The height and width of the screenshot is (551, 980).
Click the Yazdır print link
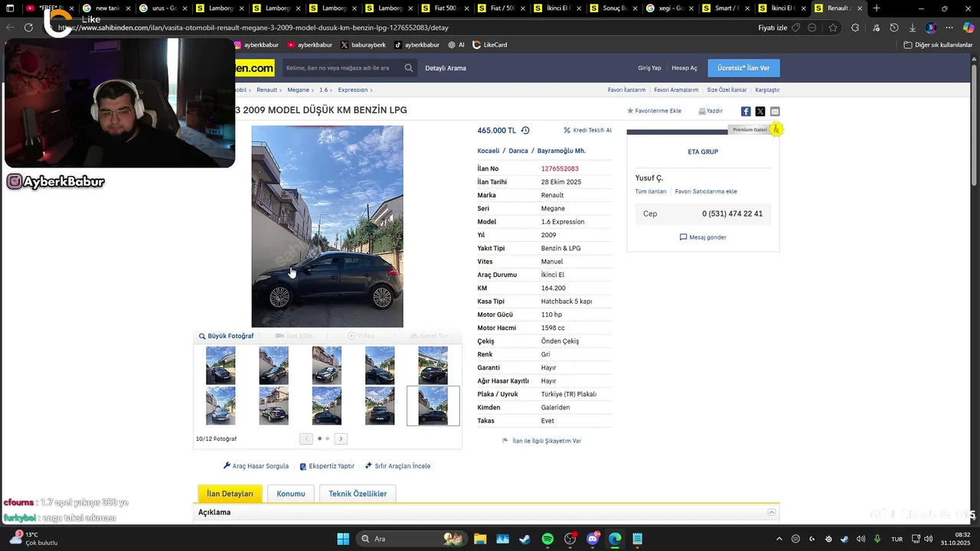click(x=710, y=111)
